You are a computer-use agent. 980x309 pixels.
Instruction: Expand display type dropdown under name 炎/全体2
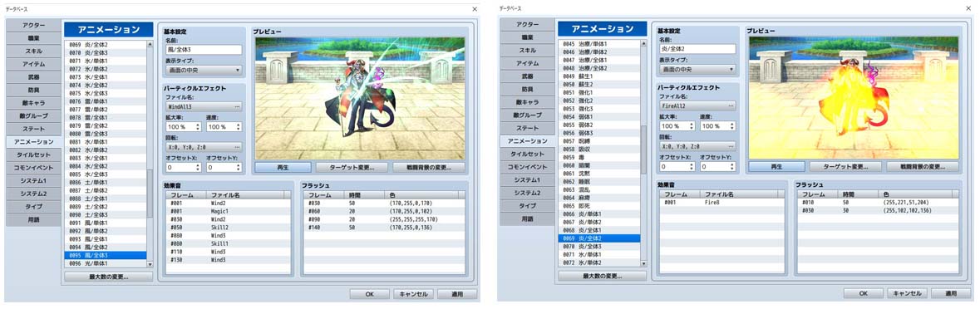[x=697, y=69]
